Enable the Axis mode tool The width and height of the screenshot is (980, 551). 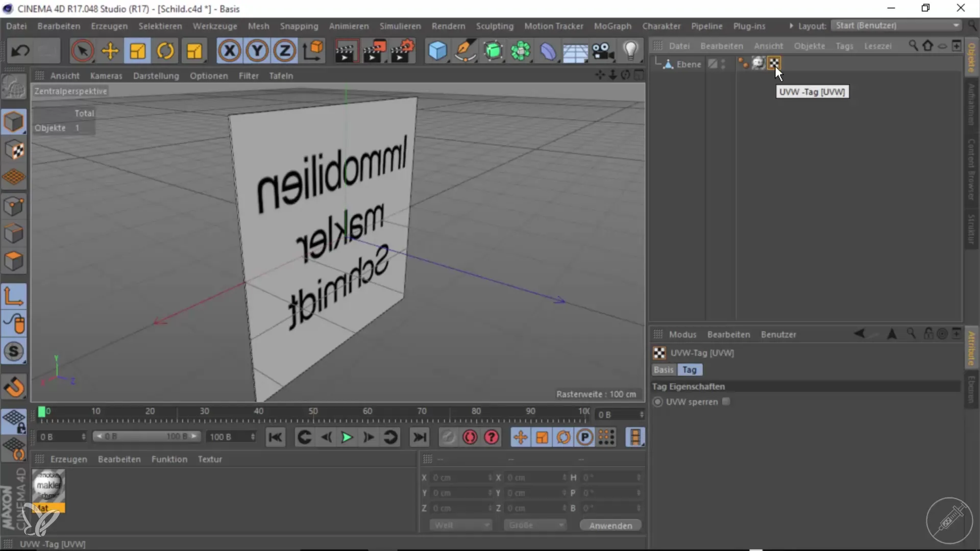(x=14, y=296)
